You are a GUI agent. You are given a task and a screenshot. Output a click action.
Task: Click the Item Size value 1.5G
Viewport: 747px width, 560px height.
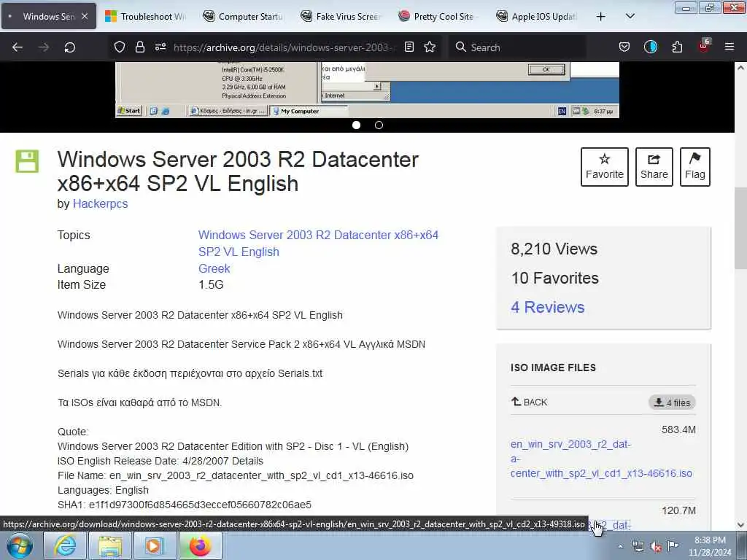pos(211,285)
